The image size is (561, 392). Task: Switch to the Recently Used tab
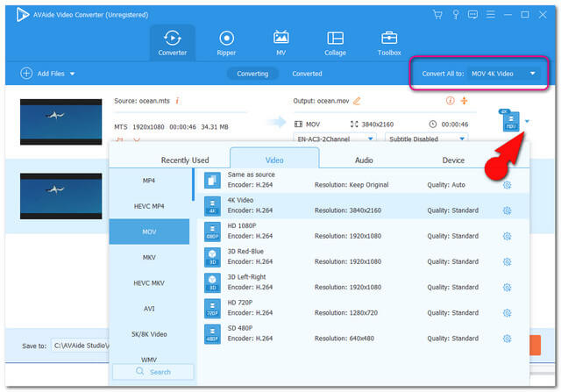tap(185, 160)
